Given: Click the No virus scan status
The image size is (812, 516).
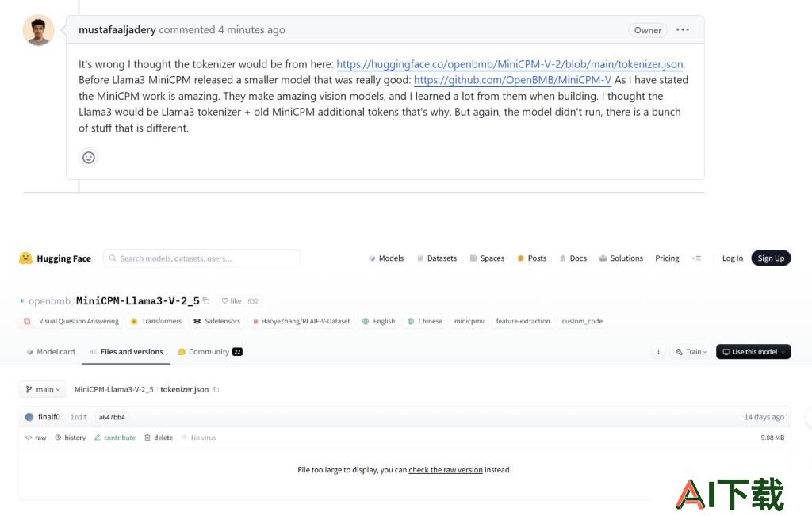Looking at the screenshot, I should pos(199,438).
